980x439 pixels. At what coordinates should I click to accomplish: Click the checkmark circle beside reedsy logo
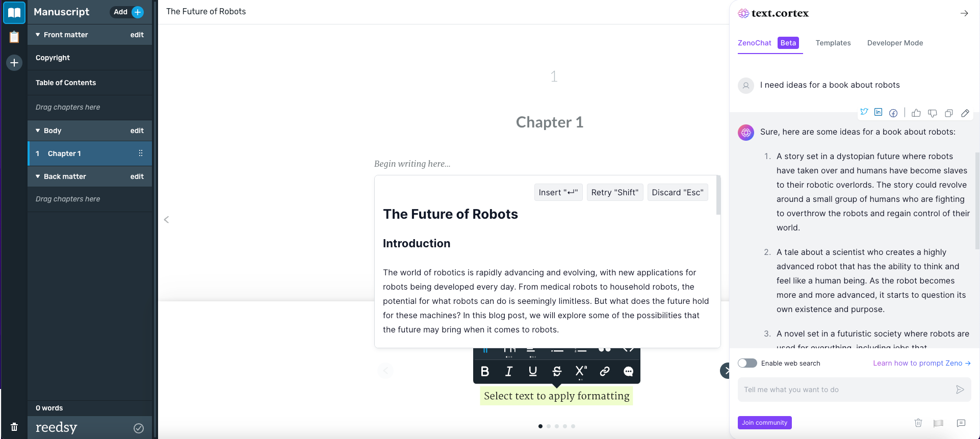[x=139, y=428]
